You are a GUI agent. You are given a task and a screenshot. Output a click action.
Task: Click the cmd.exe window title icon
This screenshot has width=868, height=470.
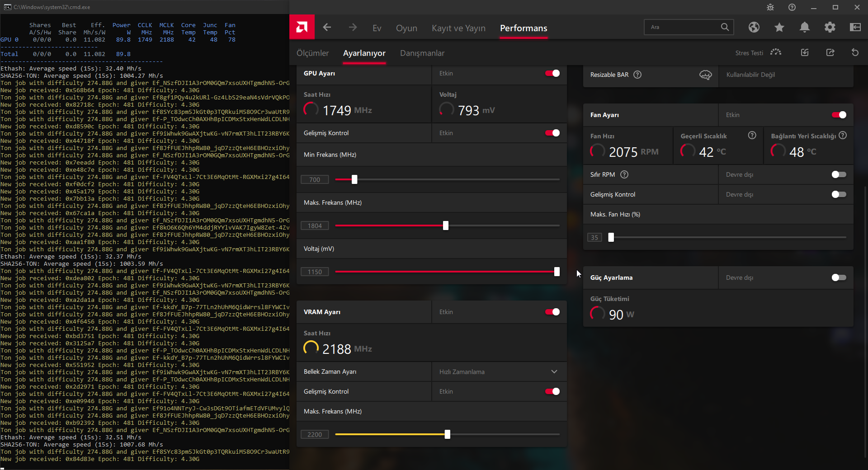7,7
